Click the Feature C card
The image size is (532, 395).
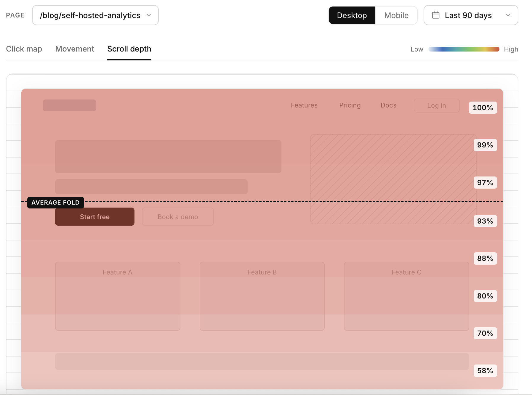click(406, 296)
